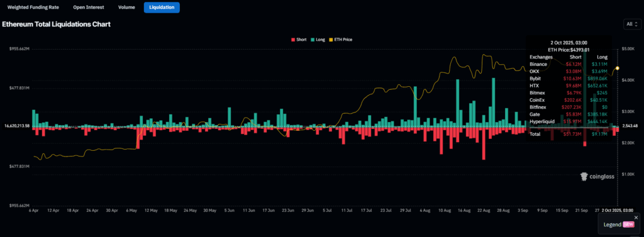644x237 pixels.
Task: Click the Exchanges header in tooltip
Action: 541,57
